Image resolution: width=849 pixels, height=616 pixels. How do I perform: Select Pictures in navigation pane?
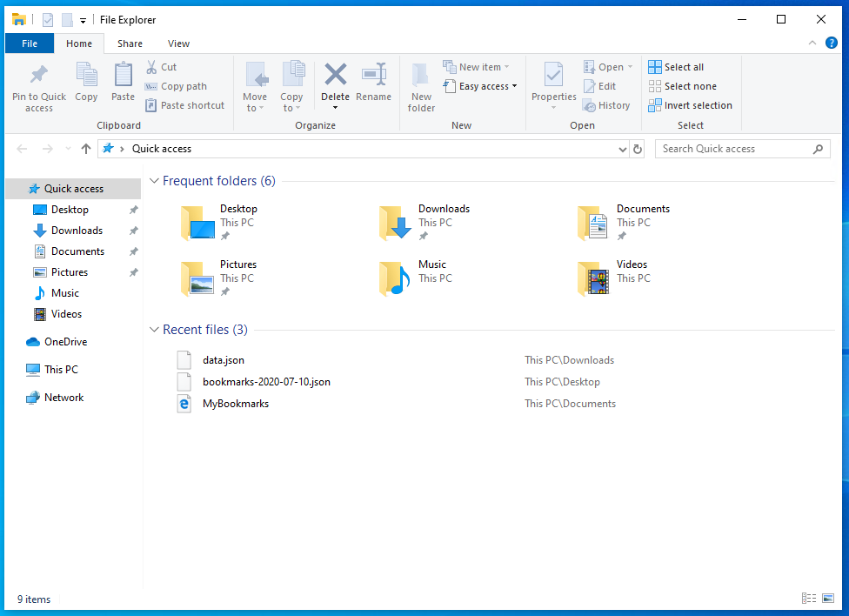point(73,272)
